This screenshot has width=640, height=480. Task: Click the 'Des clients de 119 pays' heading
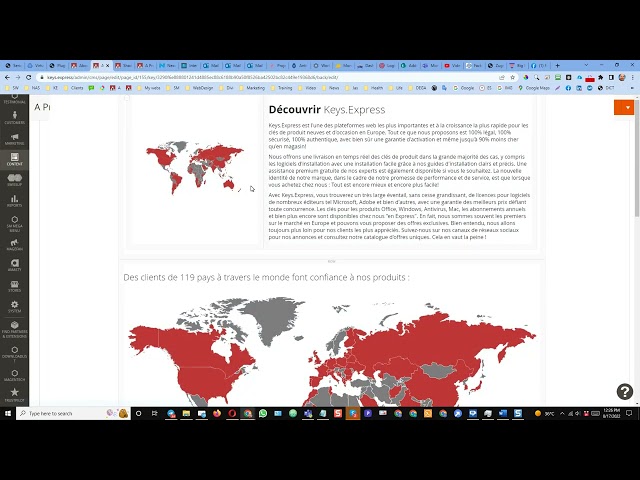[x=266, y=277]
